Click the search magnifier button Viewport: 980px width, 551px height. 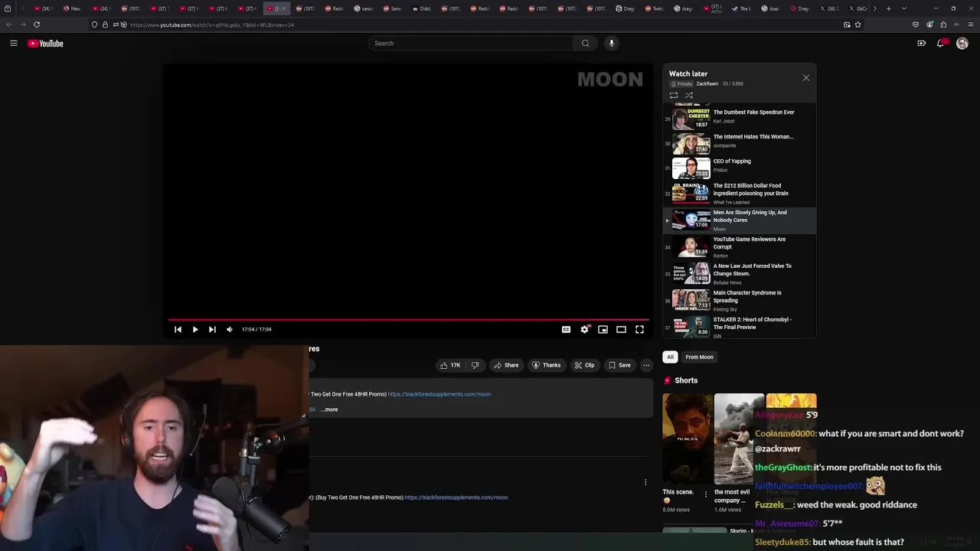click(x=585, y=44)
